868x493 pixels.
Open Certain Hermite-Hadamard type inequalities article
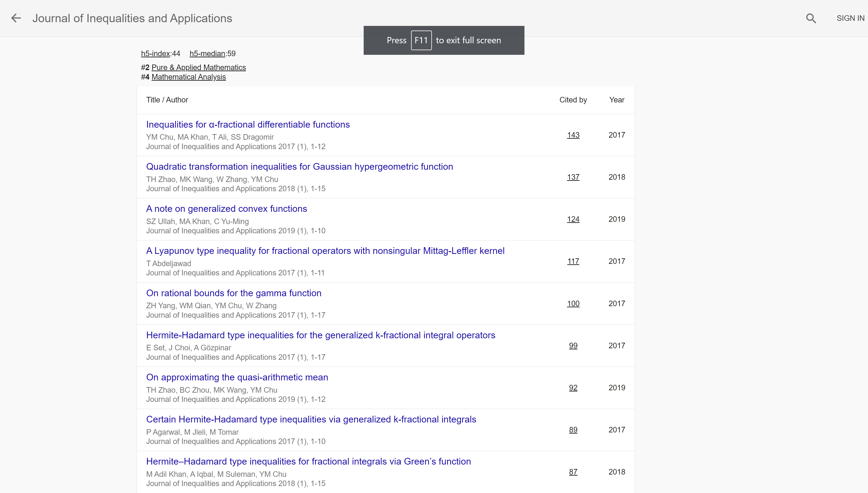click(311, 419)
